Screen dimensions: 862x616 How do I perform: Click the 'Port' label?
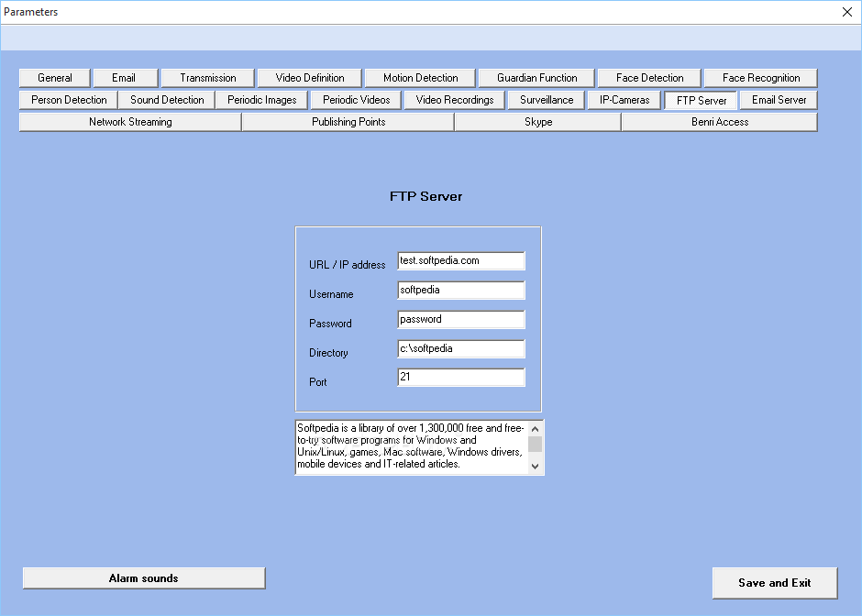pos(318,382)
